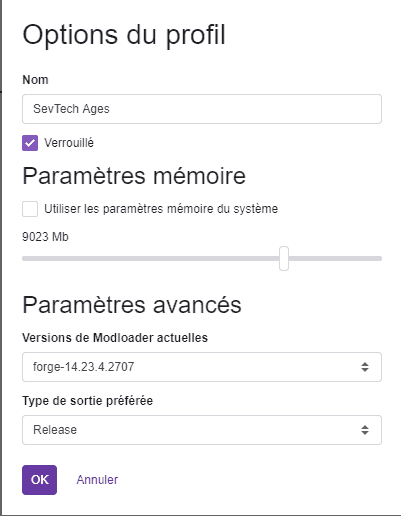Click the 'Options du profil' dialog title
Viewport: 401px width, 516px height.
pos(124,35)
